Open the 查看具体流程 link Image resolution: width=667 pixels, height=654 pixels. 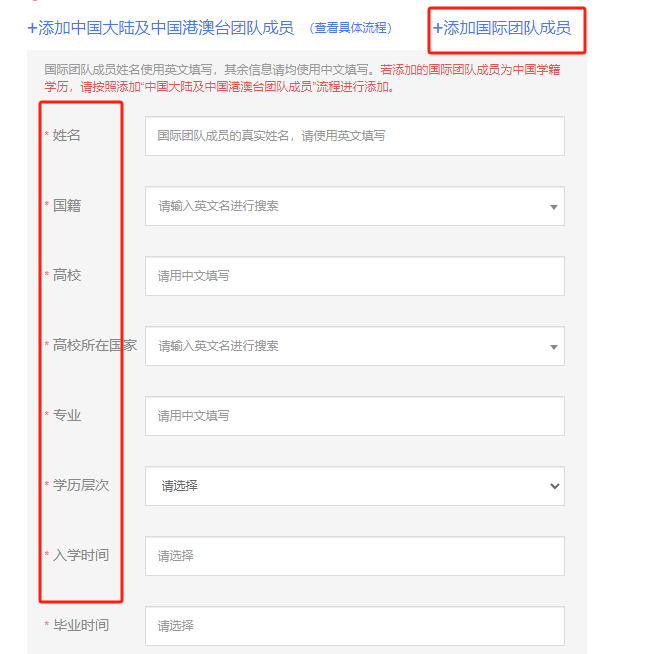pyautogui.click(x=352, y=28)
